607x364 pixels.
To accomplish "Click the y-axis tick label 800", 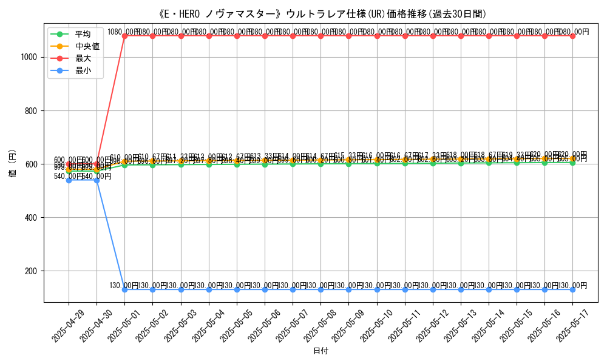I will click(31, 111).
